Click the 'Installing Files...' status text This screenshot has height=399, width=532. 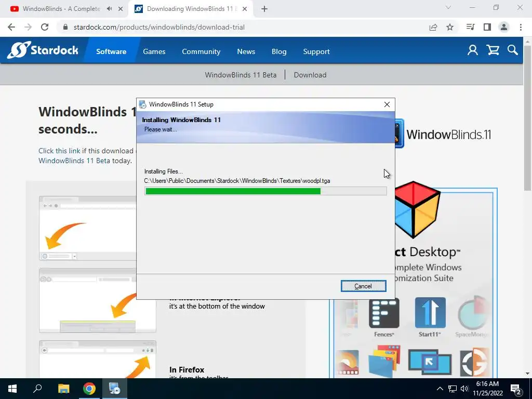(x=164, y=171)
